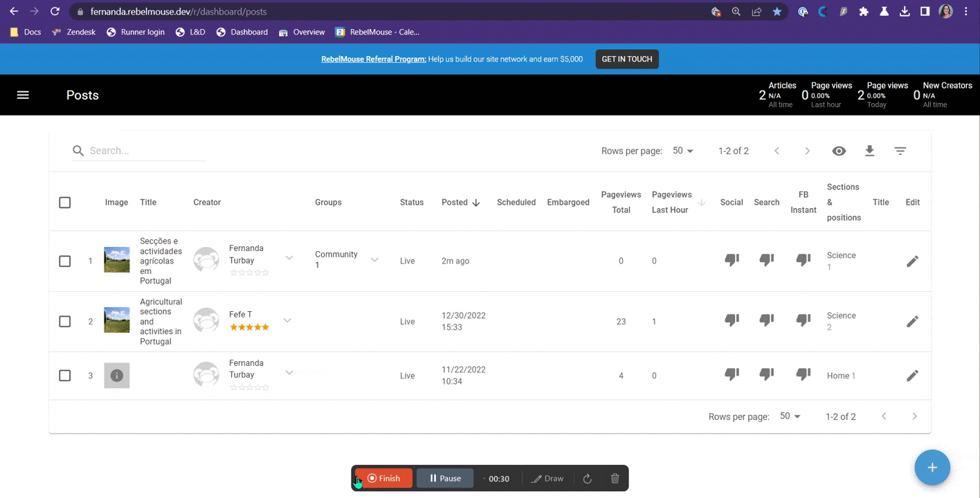This screenshot has height=498, width=980.
Task: Expand Fefe T creator chevron
Action: tap(287, 321)
